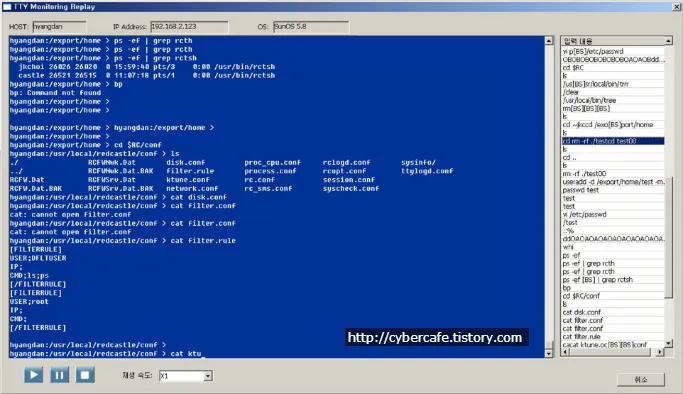Click the 취소 cancel button
The height and width of the screenshot is (394, 683).
(x=641, y=380)
